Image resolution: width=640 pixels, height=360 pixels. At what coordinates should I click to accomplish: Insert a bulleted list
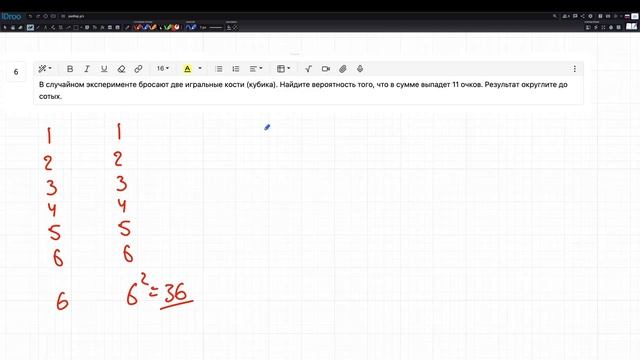pos(219,69)
